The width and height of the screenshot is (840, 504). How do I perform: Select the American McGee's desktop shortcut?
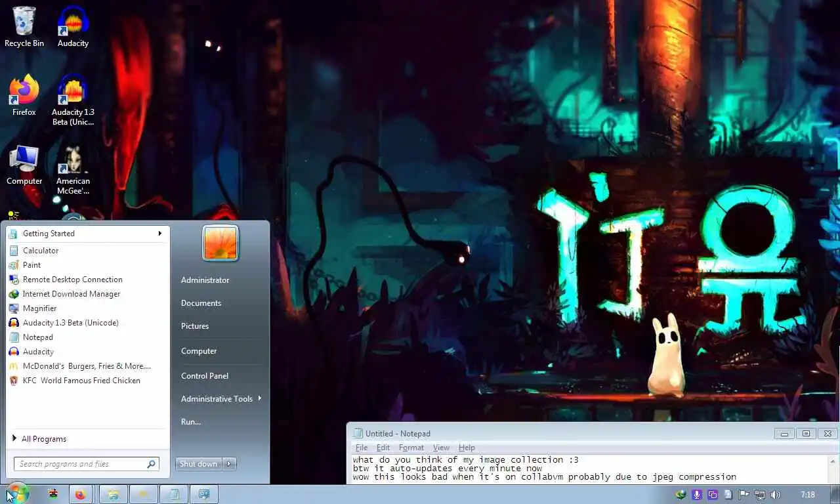click(x=73, y=171)
